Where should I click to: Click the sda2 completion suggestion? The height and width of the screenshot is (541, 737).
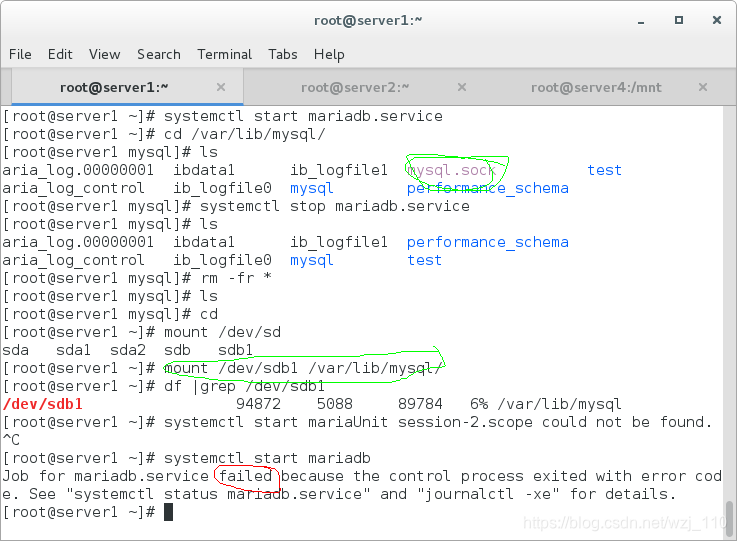[128, 350]
